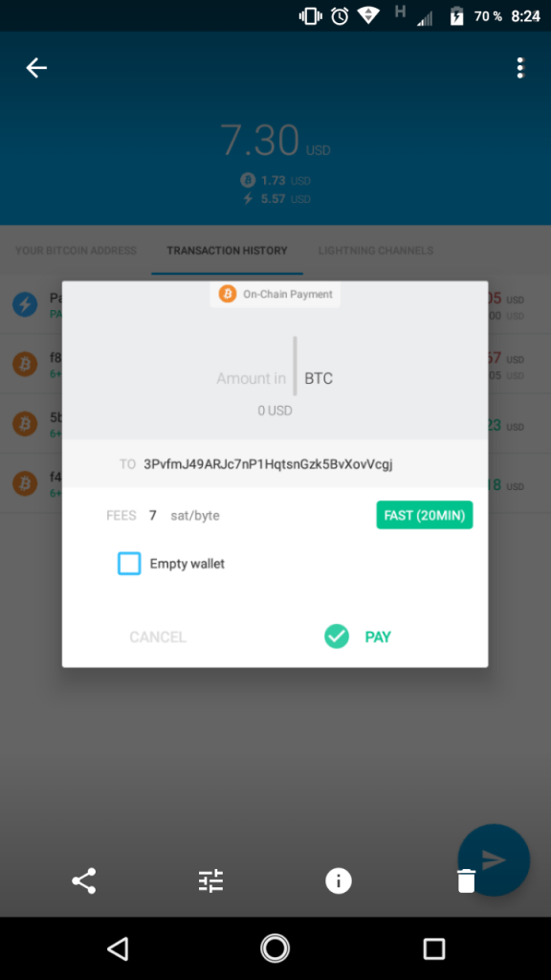The height and width of the screenshot is (980, 551).
Task: Tap the Android home navigation button
Action: coord(275,948)
